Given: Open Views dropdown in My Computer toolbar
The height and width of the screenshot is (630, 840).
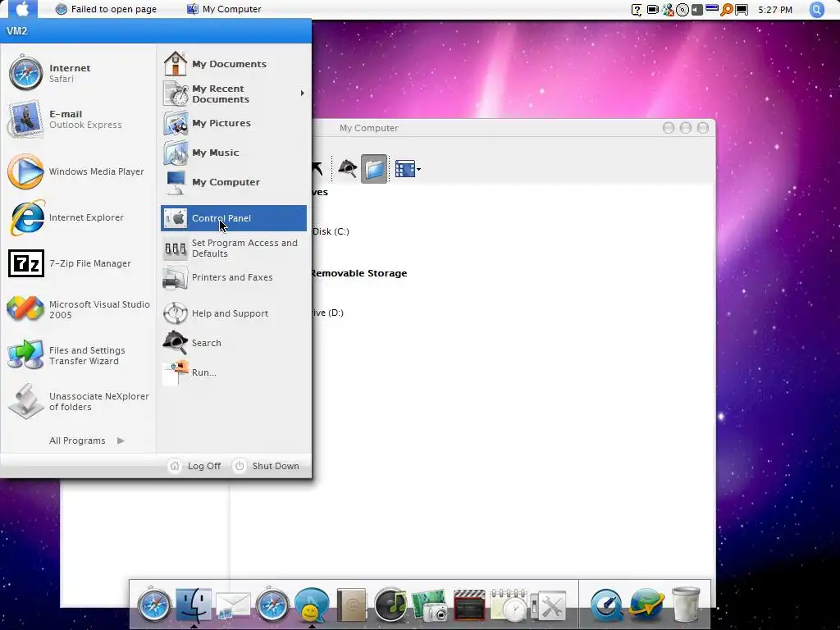Looking at the screenshot, I should 408,169.
